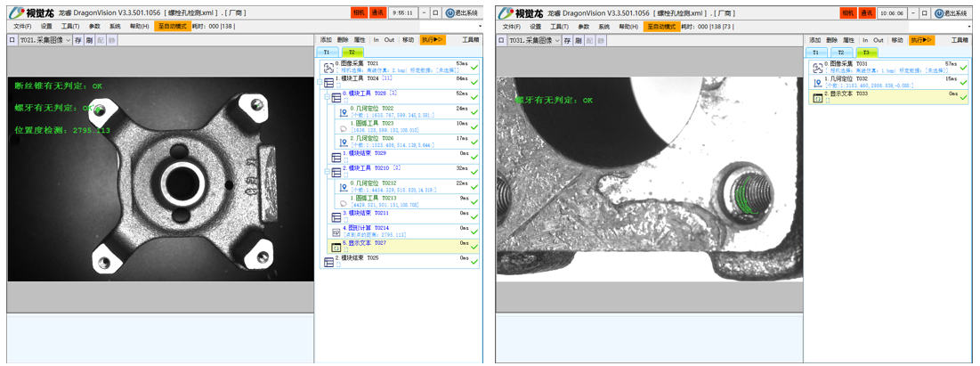Toggle 至自动模式 in the left window
This screenshot has width=980, height=366.
click(171, 27)
